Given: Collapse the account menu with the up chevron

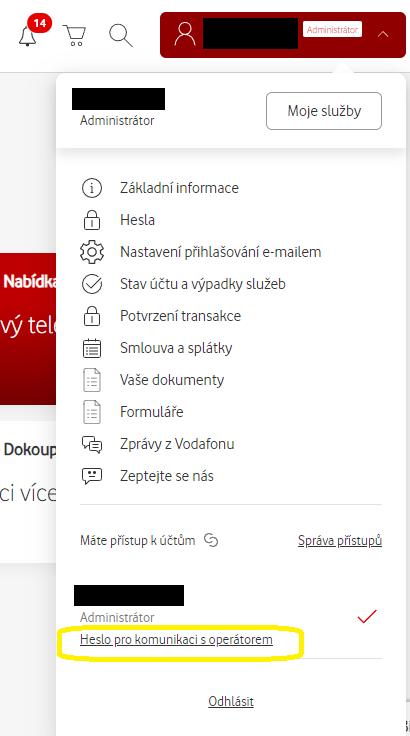Looking at the screenshot, I should pos(383,34).
